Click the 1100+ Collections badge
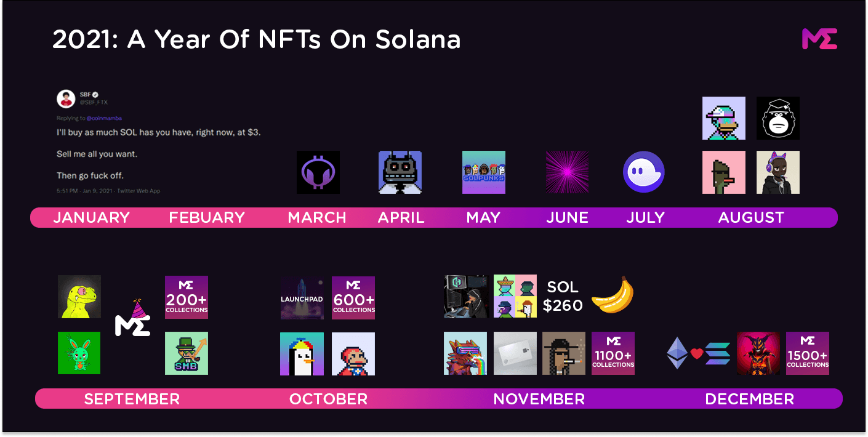This screenshot has width=868, height=437. pyautogui.click(x=613, y=353)
